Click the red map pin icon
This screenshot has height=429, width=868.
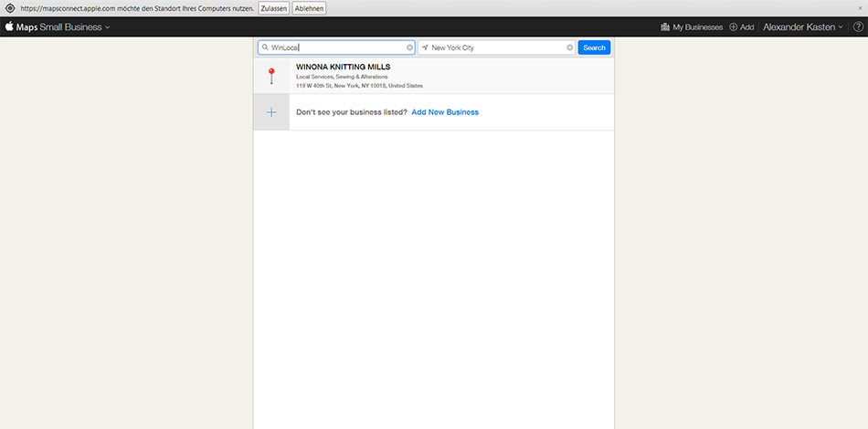tap(271, 76)
